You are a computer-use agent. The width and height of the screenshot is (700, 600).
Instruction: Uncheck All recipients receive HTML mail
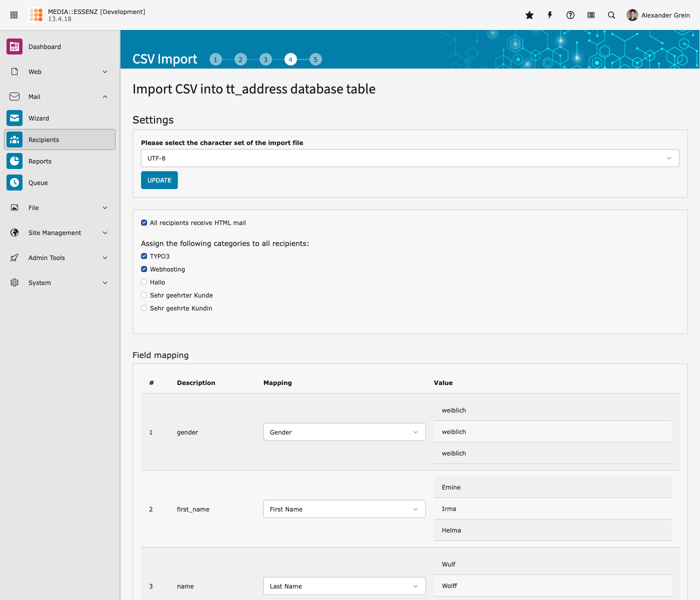point(144,223)
